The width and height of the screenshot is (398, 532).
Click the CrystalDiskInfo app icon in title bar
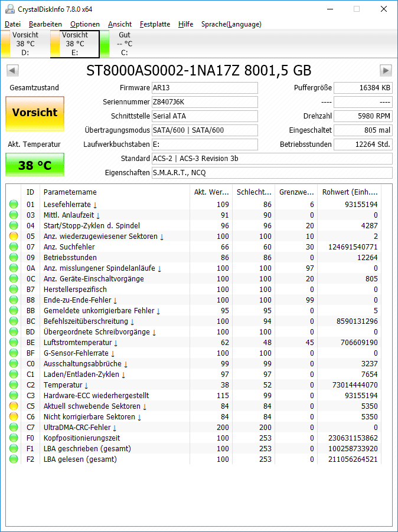10,9
